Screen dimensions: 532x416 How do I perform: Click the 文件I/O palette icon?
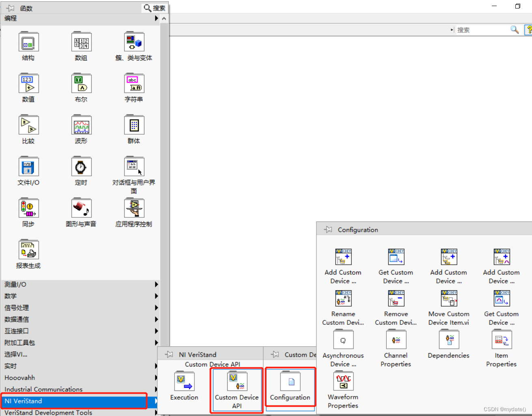(x=28, y=167)
